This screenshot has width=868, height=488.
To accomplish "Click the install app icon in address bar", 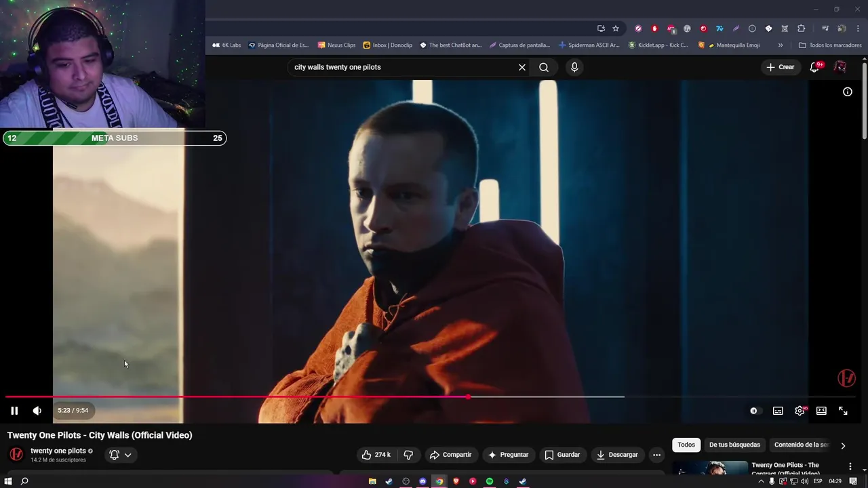I will coord(601,28).
